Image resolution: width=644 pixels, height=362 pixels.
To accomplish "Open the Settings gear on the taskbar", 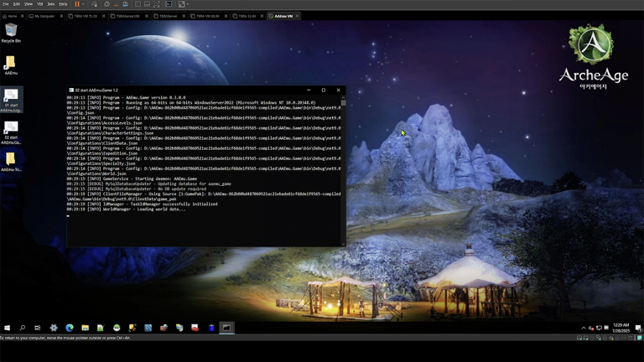I will [54, 328].
